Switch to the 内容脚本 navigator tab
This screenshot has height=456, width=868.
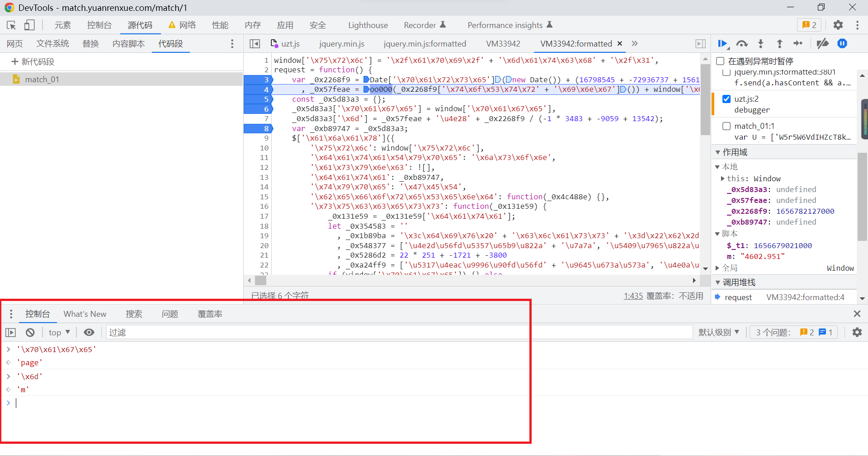(x=128, y=44)
